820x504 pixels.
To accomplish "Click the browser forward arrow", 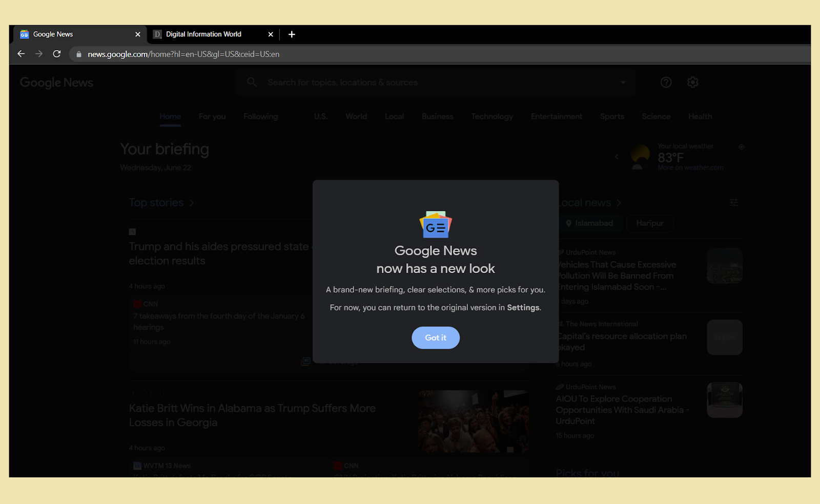I will pos(39,54).
